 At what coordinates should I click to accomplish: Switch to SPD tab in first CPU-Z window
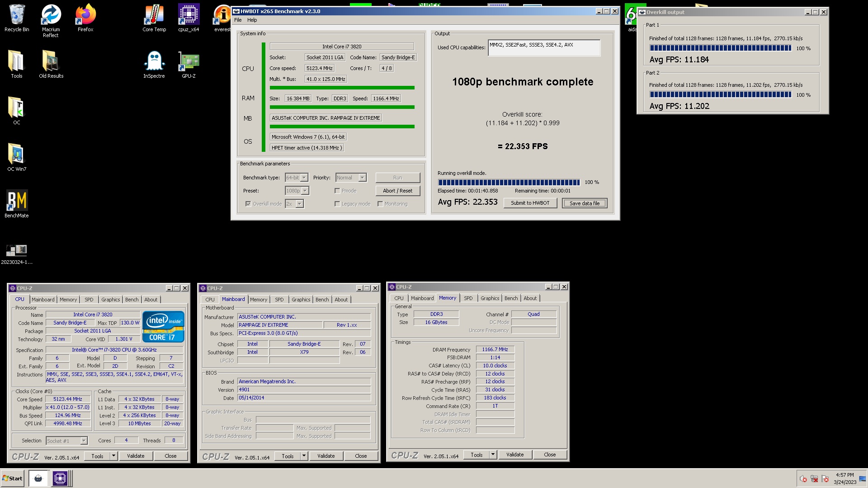[x=89, y=300]
